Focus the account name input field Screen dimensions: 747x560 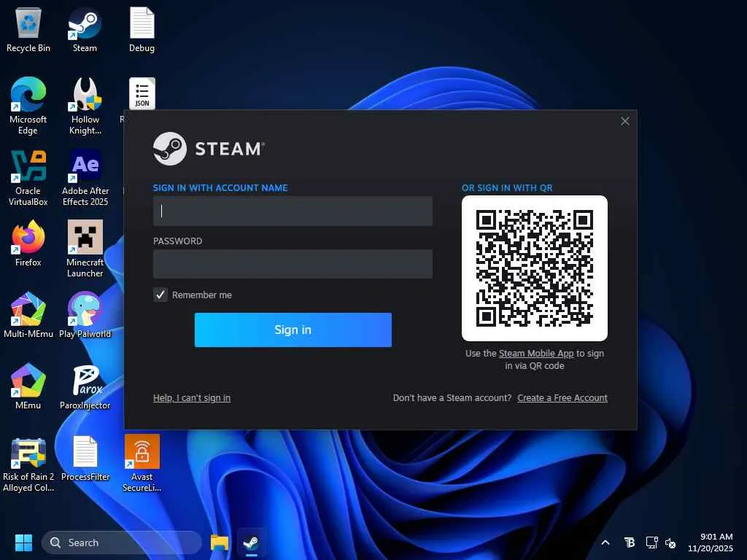tap(293, 211)
